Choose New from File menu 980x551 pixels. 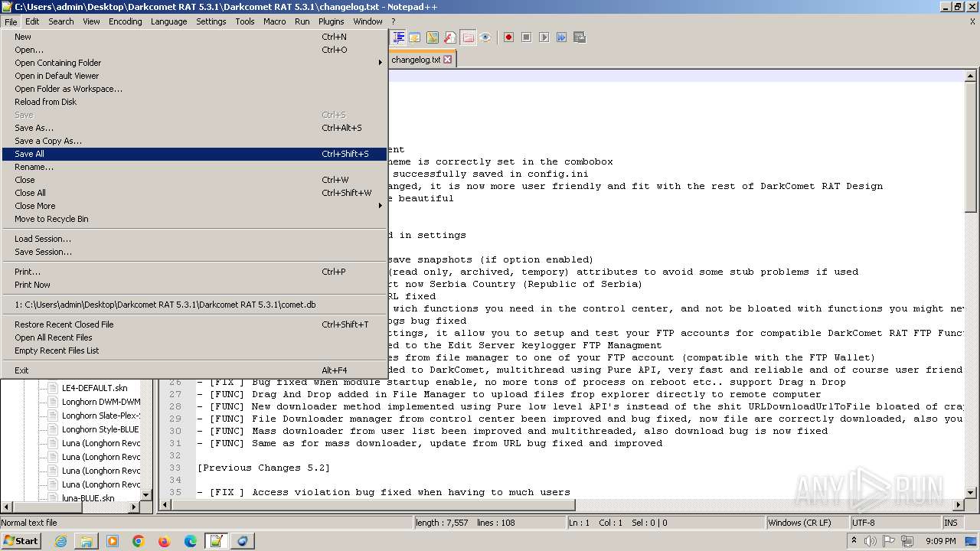pyautogui.click(x=194, y=37)
